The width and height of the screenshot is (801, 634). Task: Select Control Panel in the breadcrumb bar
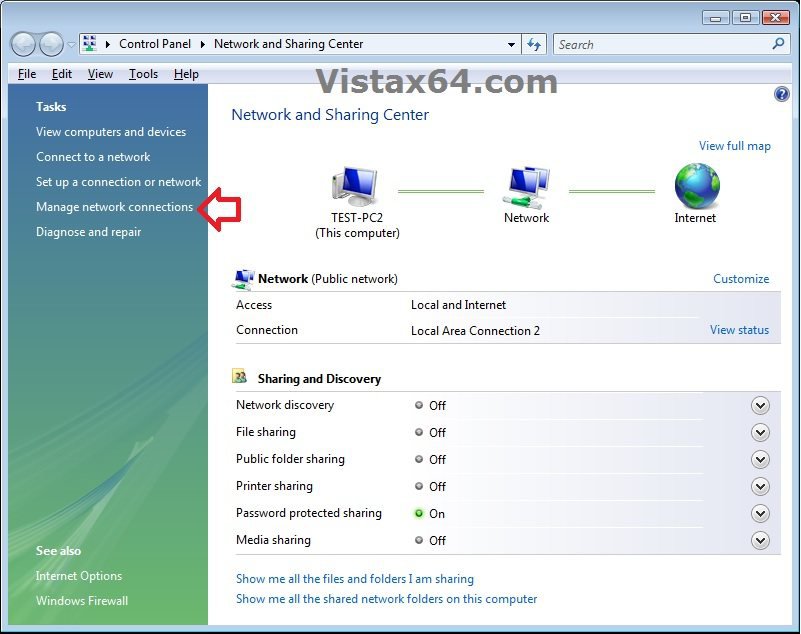(155, 44)
